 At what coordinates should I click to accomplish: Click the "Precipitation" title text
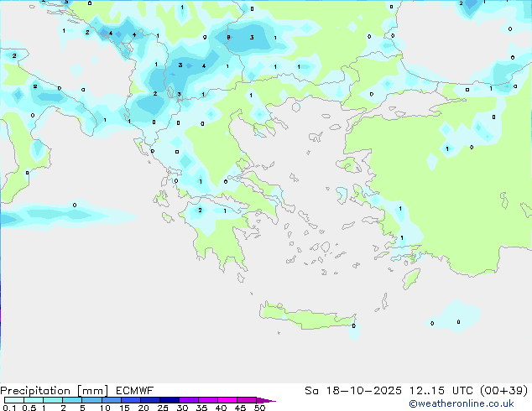(x=35, y=391)
